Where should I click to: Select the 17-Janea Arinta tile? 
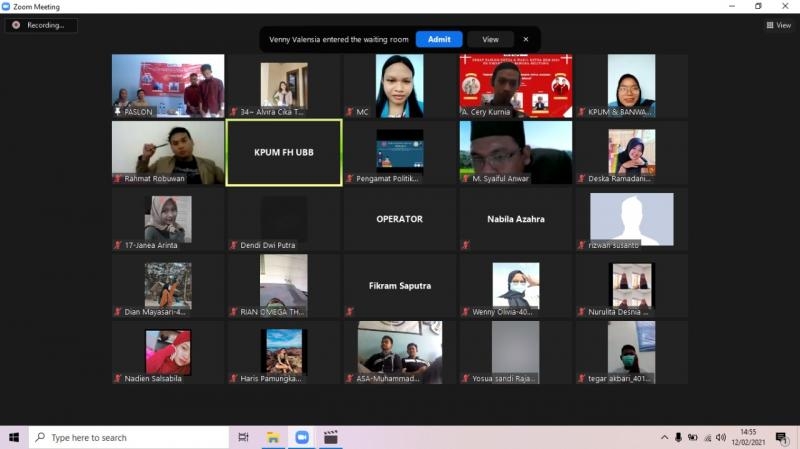168,219
